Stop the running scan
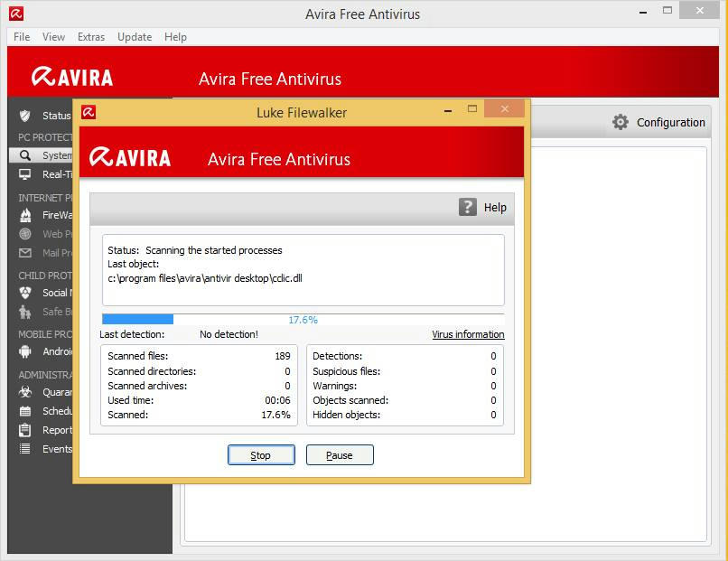Viewport: 728px width, 561px height. [x=261, y=455]
